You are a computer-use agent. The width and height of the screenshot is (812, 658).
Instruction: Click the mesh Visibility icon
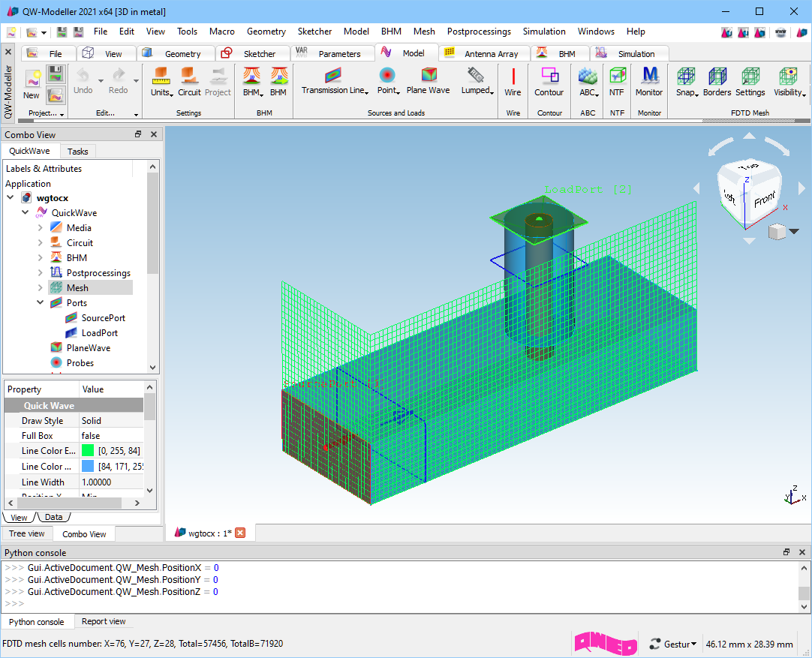tap(788, 76)
